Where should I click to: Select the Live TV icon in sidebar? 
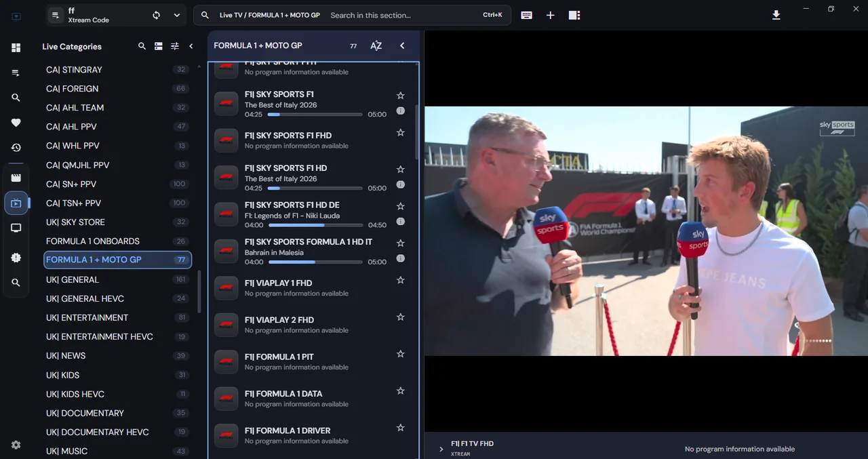click(x=16, y=203)
